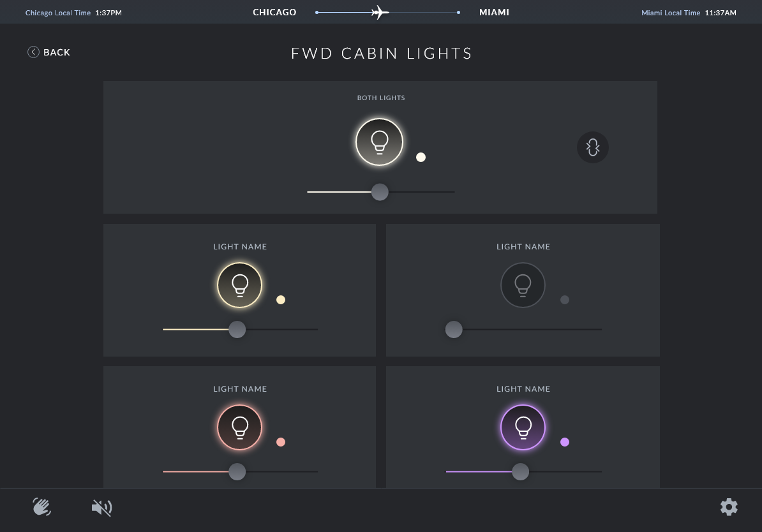Open settings with the gear icon
This screenshot has height=532, width=762.
[x=728, y=506]
